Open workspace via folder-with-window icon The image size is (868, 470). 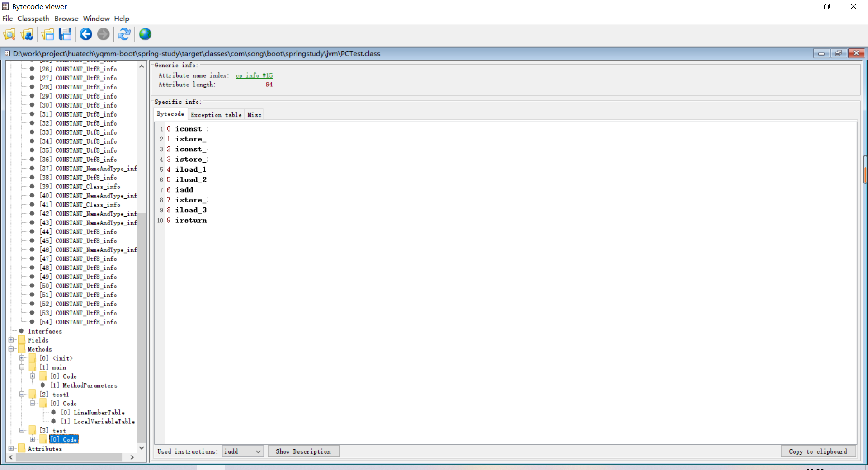coord(47,34)
